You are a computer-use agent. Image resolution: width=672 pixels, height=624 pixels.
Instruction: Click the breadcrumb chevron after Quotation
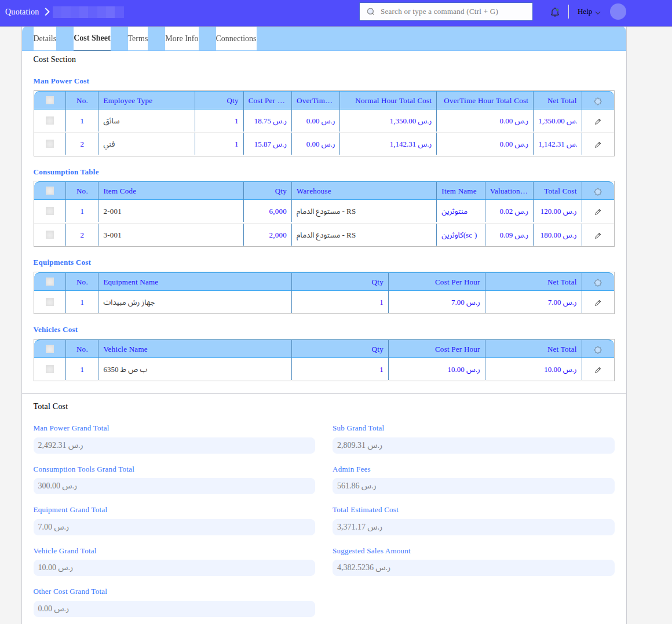tap(47, 12)
